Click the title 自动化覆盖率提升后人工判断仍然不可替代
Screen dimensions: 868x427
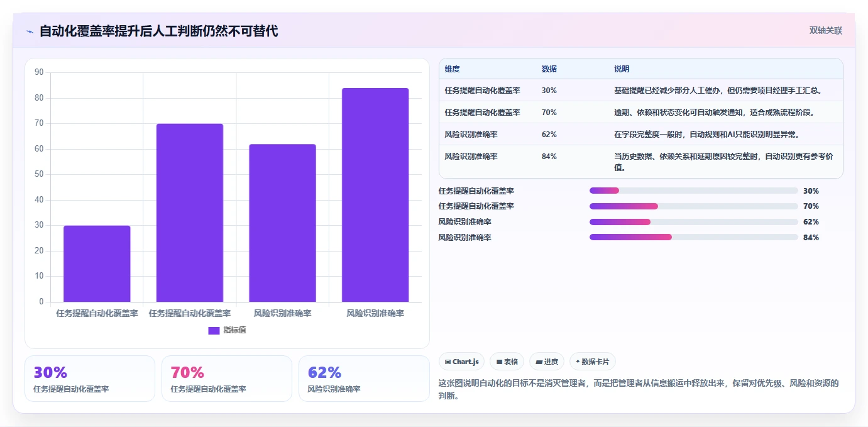(x=158, y=31)
